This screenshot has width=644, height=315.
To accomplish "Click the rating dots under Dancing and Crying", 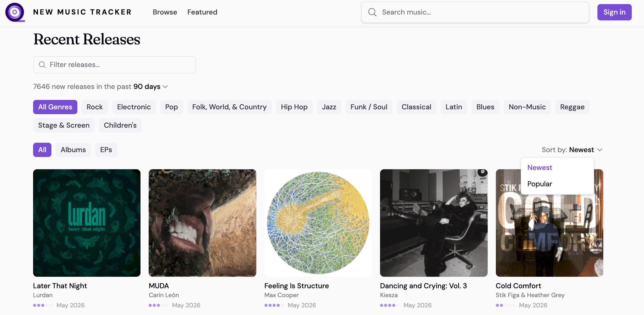I will click(390, 305).
